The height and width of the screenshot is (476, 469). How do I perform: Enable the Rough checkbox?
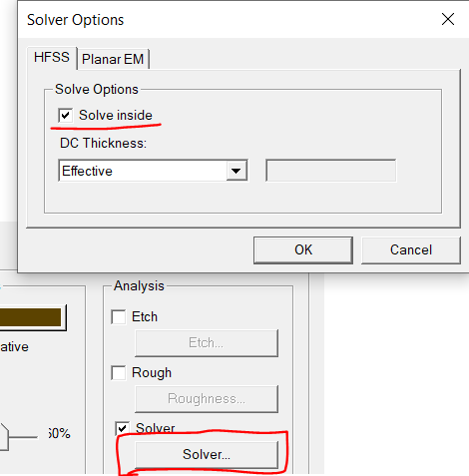point(119,373)
